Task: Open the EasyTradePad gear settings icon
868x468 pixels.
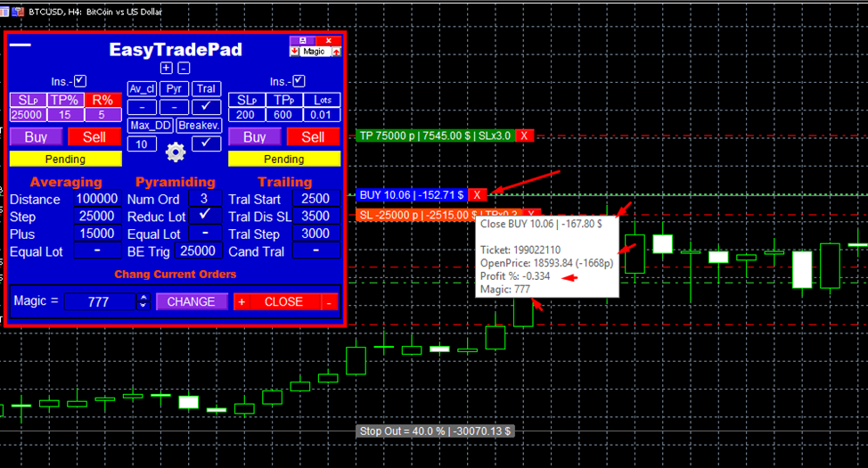Action: click(176, 152)
